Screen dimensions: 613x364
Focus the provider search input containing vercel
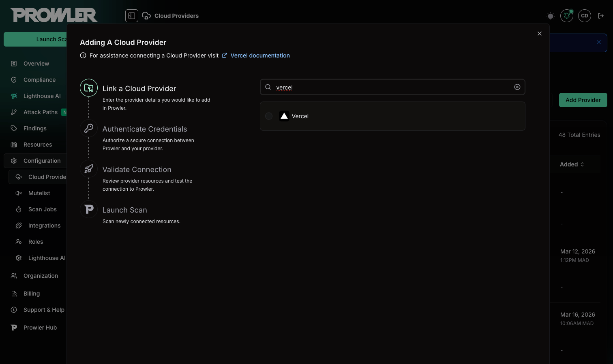pos(392,87)
